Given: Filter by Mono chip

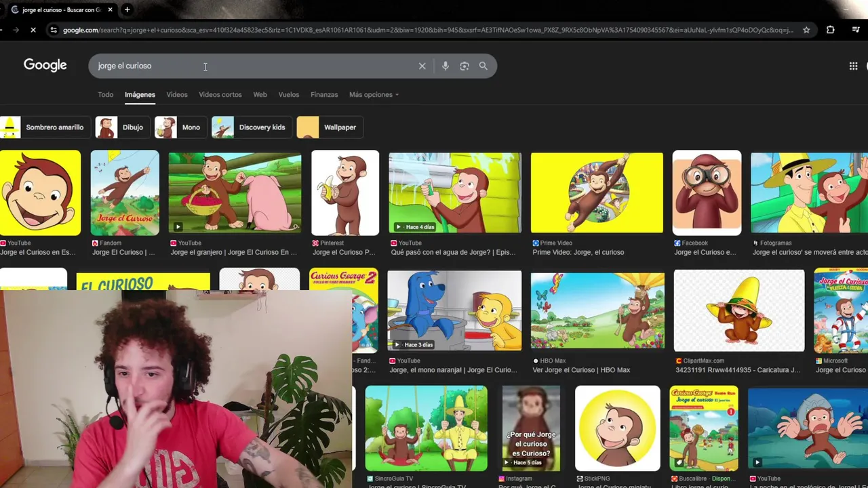Looking at the screenshot, I should pos(180,127).
